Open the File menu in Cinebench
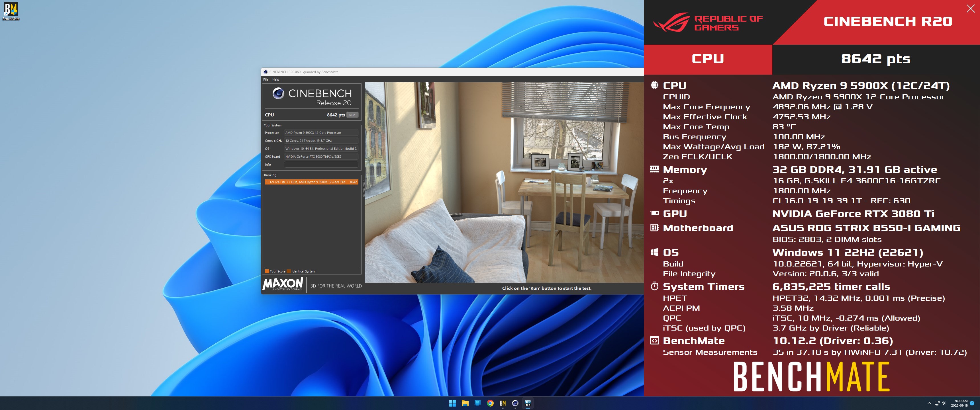The image size is (980, 410). click(266, 79)
